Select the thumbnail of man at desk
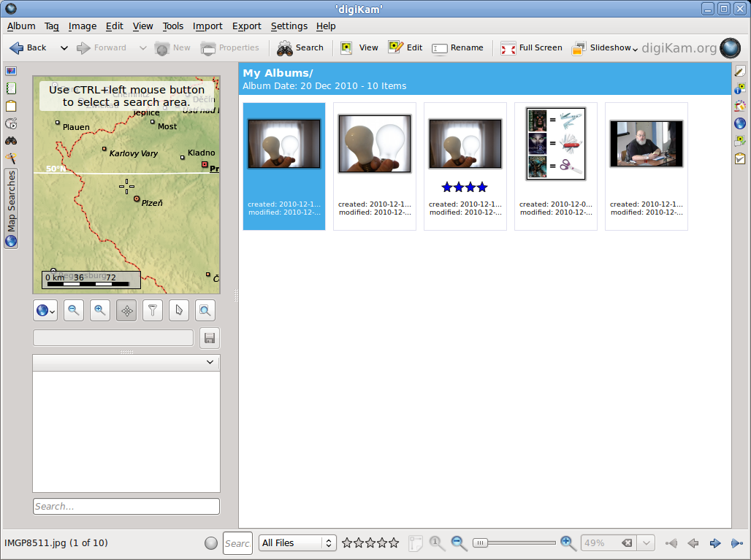Screen dimensions: 751x560 (646, 166)
